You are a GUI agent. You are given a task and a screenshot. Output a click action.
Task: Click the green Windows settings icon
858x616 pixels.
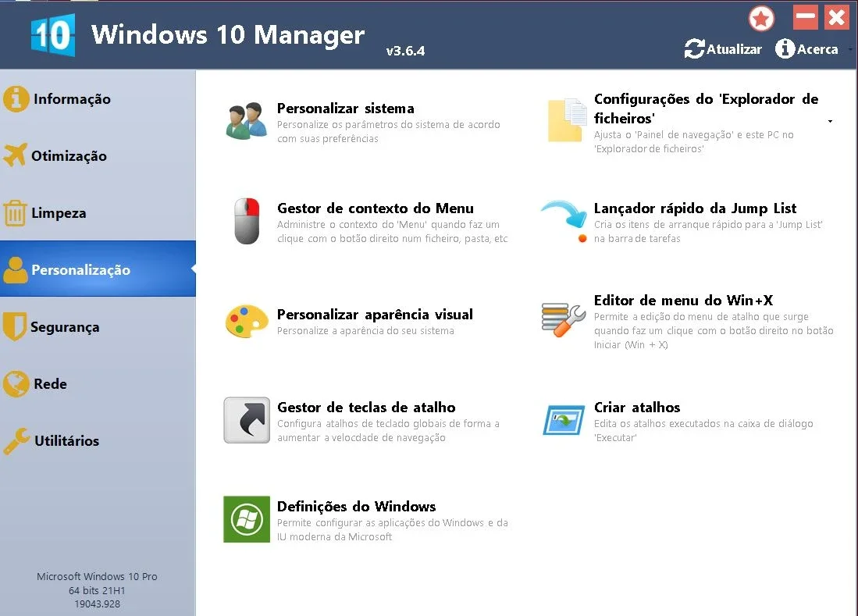[247, 519]
